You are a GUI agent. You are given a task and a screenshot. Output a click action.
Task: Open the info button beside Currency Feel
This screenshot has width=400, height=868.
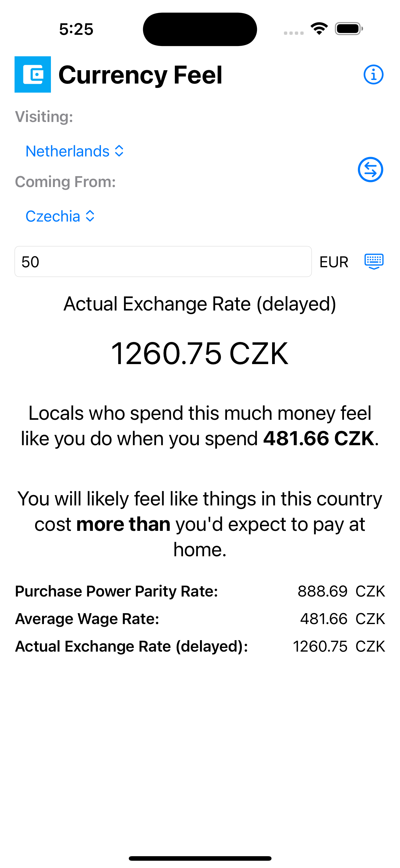click(373, 74)
